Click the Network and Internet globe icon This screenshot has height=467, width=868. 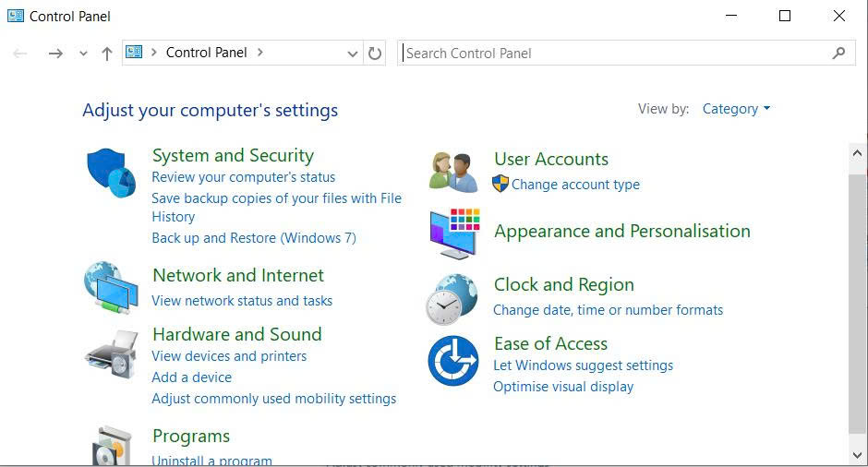pos(111,288)
